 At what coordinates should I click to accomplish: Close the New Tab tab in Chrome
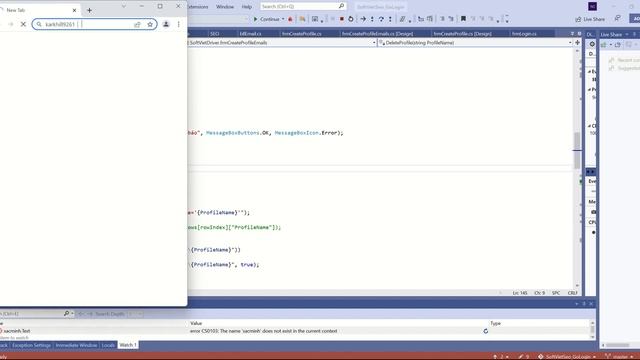[74, 10]
